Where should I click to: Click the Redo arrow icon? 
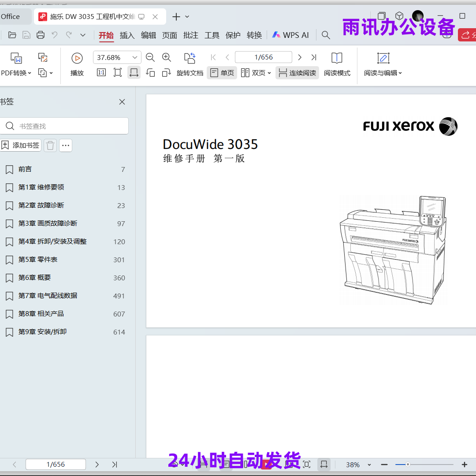coord(69,35)
